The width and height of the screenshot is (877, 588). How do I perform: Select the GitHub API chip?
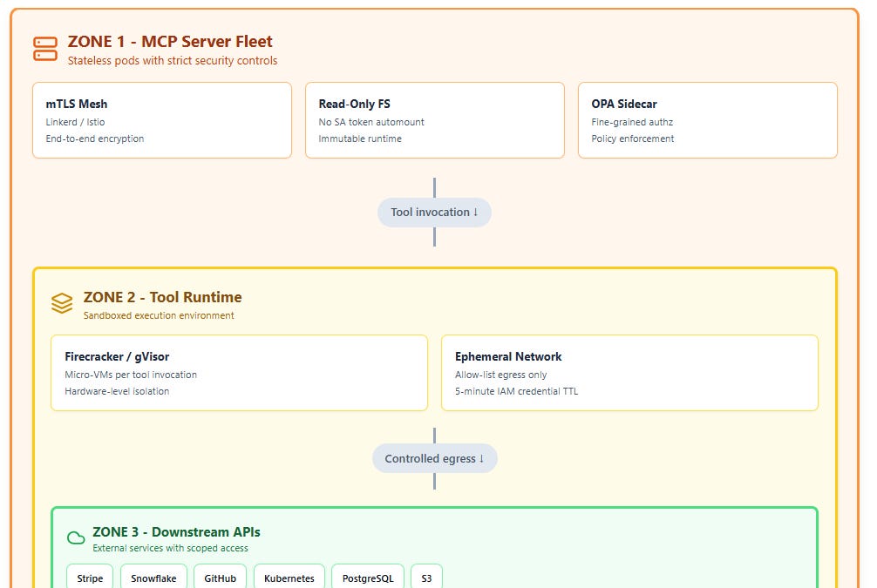(x=220, y=578)
